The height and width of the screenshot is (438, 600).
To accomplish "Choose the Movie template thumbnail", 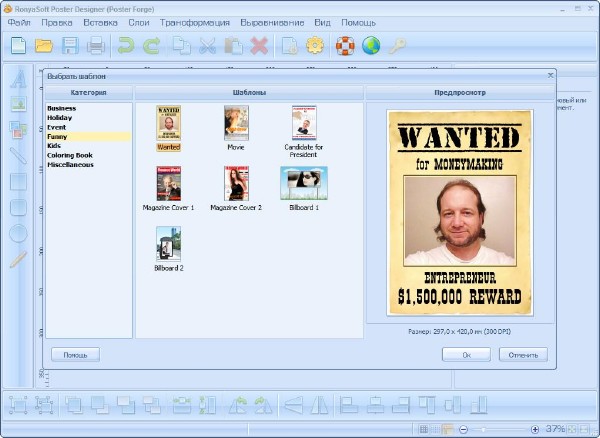I will 236,124.
